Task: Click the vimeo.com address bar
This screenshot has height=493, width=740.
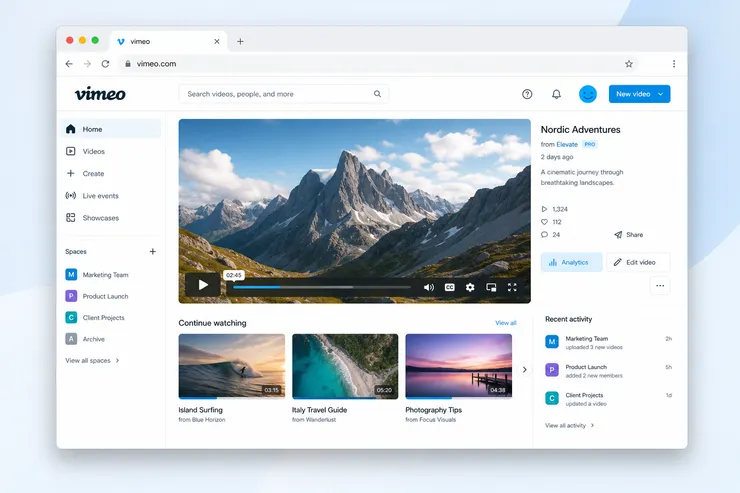Action: pyautogui.click(x=378, y=64)
